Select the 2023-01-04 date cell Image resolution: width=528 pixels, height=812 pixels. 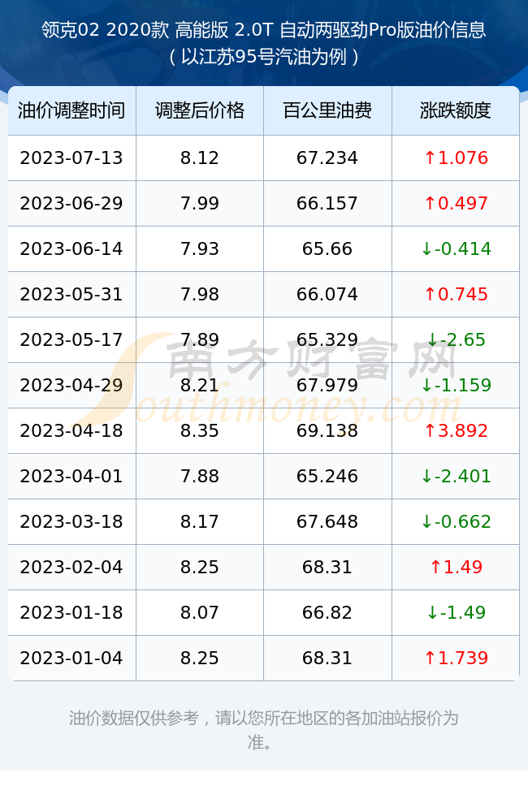click(x=71, y=658)
